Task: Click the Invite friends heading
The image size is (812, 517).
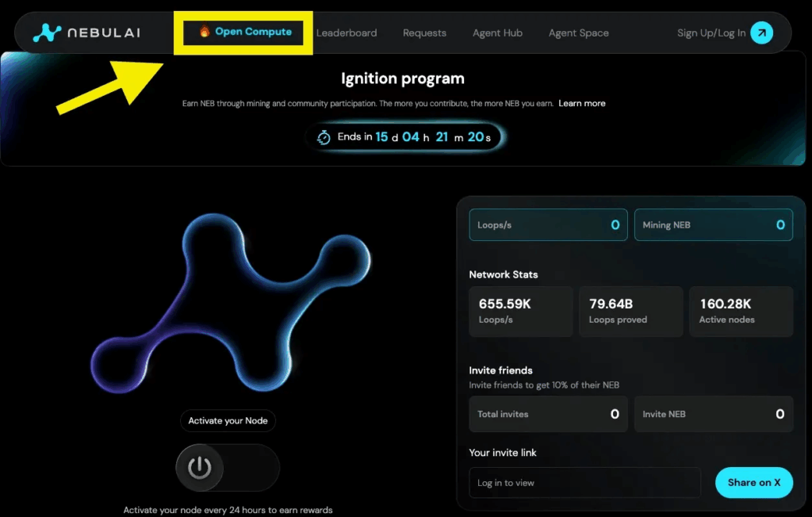Action: pos(501,370)
